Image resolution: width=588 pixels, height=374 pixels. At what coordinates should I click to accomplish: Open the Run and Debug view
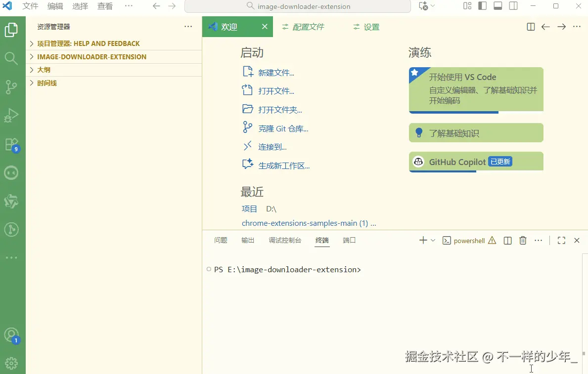pyautogui.click(x=11, y=116)
